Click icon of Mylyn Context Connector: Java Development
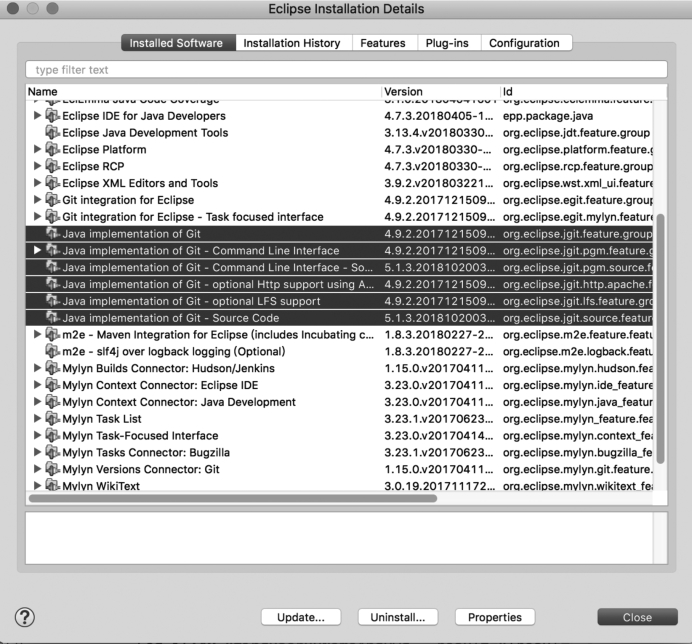692x644 pixels. (x=53, y=402)
